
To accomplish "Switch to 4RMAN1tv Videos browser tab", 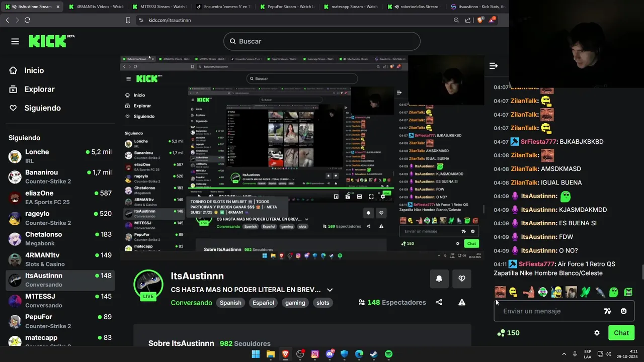I will 96,7.
